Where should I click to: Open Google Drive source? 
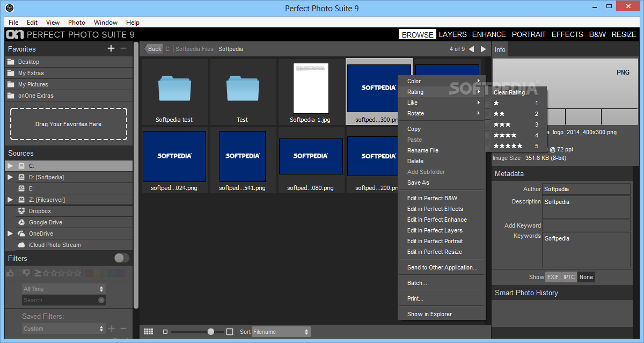(x=69, y=222)
